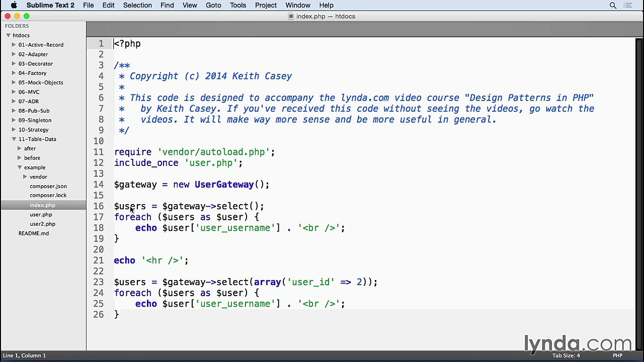This screenshot has height=362, width=644.
Task: Open Spotlight search in the menu bar
Action: point(613,6)
